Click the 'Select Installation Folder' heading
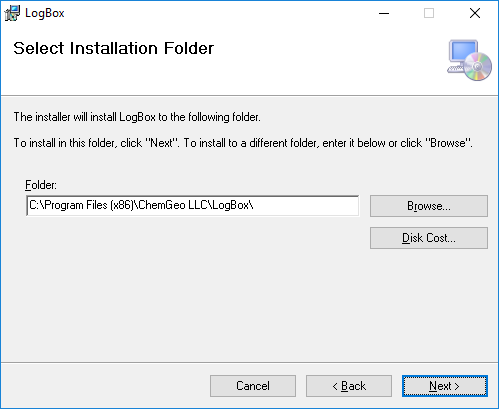 click(x=113, y=48)
